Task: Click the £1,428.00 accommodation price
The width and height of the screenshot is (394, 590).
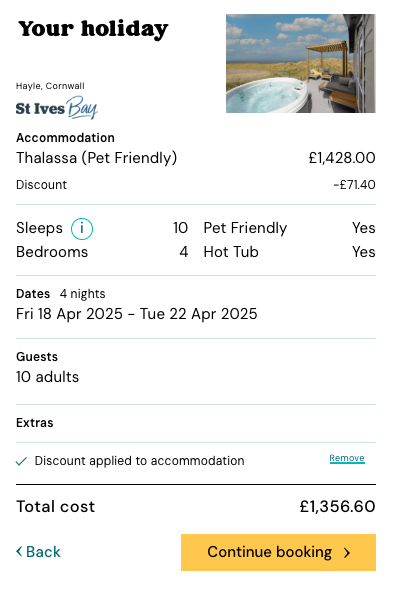Action: 342,158
